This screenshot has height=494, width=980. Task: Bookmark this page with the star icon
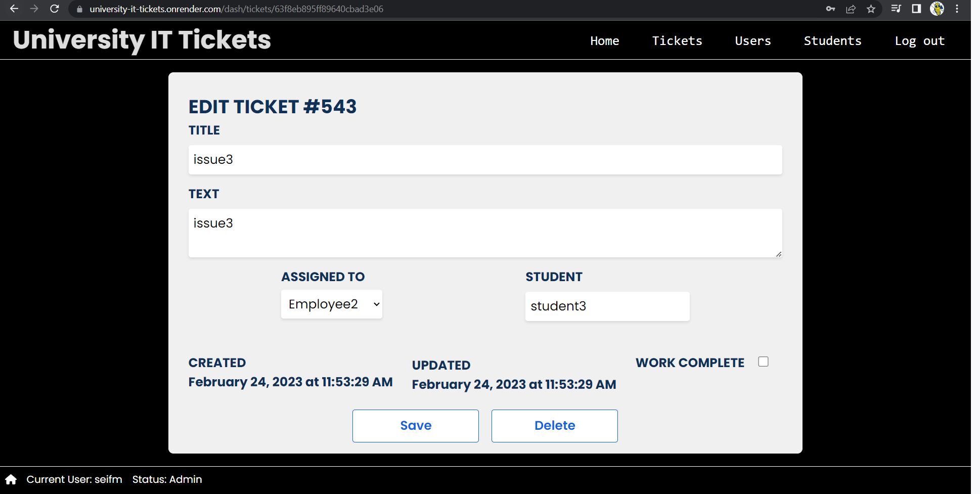point(871,9)
